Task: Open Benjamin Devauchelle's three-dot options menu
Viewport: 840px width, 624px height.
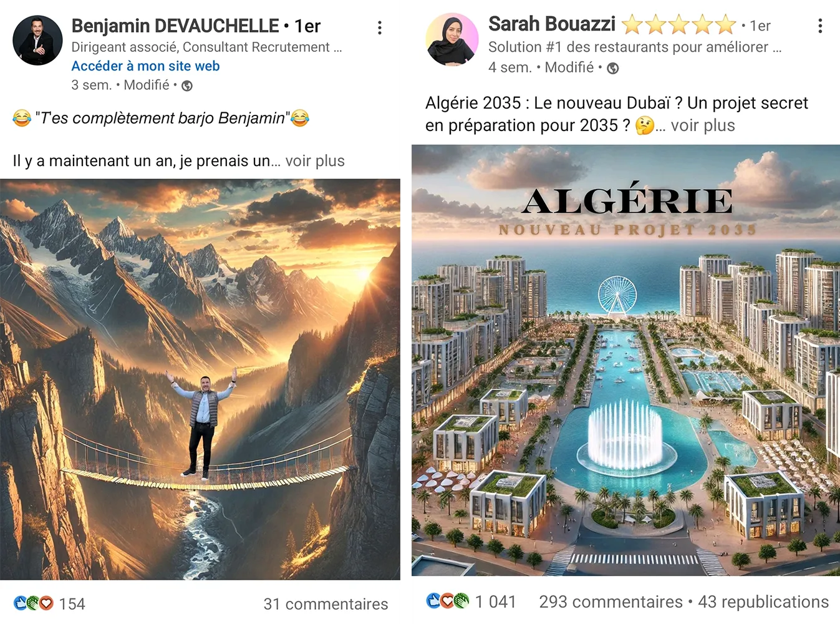Action: point(379,27)
